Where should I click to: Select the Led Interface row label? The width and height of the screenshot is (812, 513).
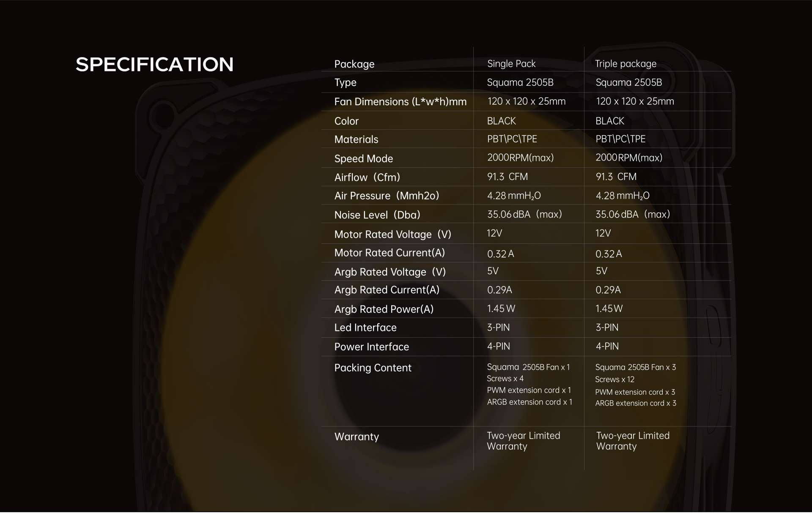coord(365,328)
